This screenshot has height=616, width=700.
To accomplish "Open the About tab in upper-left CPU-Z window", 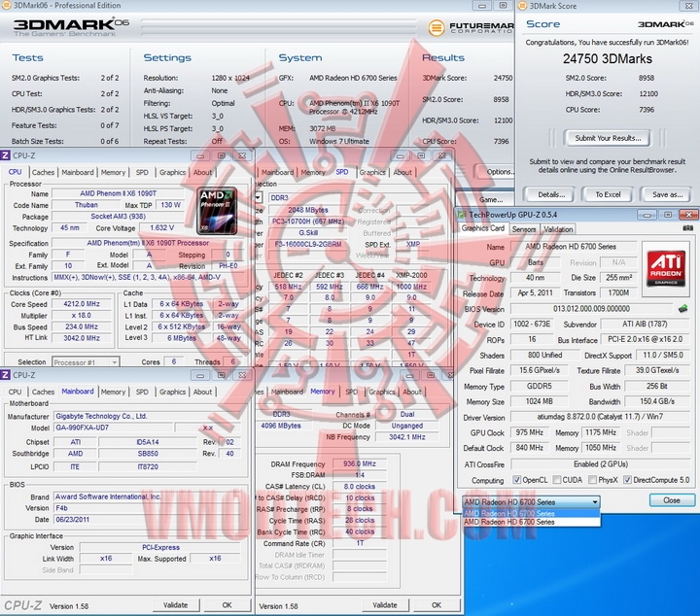I will 202,172.
